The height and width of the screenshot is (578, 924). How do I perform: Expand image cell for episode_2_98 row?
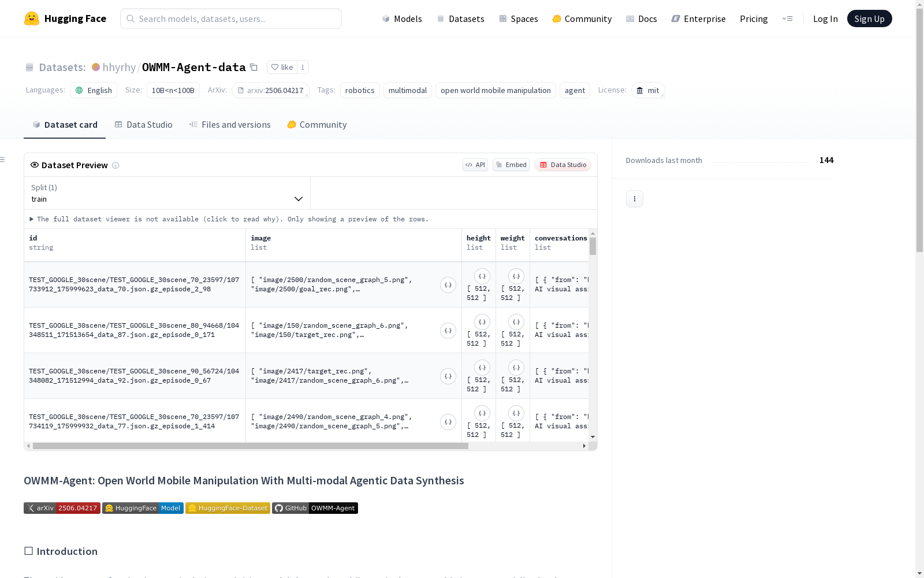tap(448, 285)
